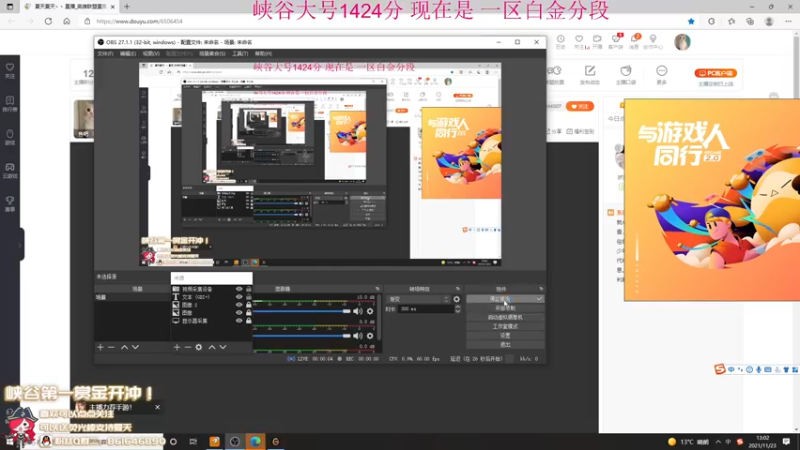Toggle lock on the 文本 (GDI+) source
800x450 pixels.
pos(248,297)
